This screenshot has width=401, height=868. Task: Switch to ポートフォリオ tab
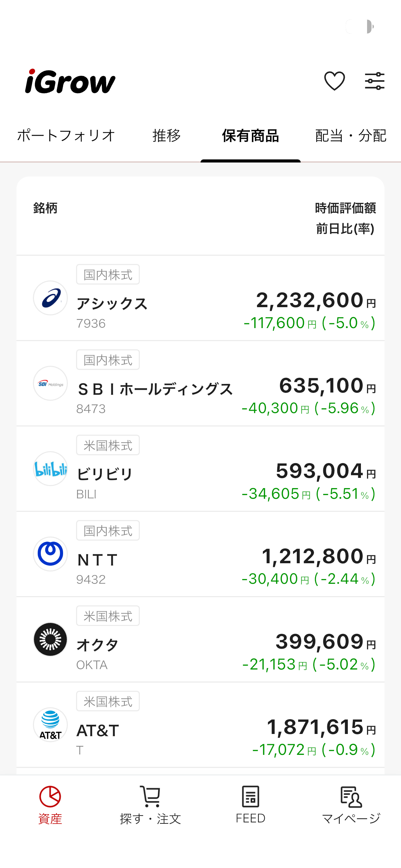[66, 136]
